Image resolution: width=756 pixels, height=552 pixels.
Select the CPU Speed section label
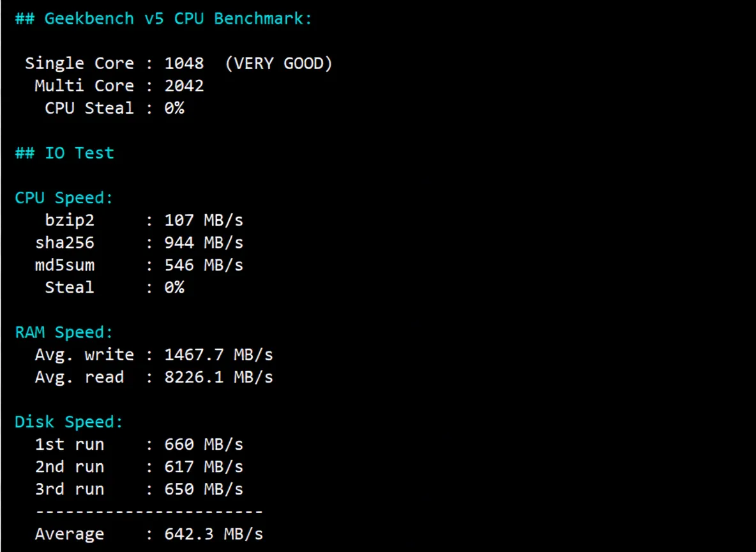[63, 197]
